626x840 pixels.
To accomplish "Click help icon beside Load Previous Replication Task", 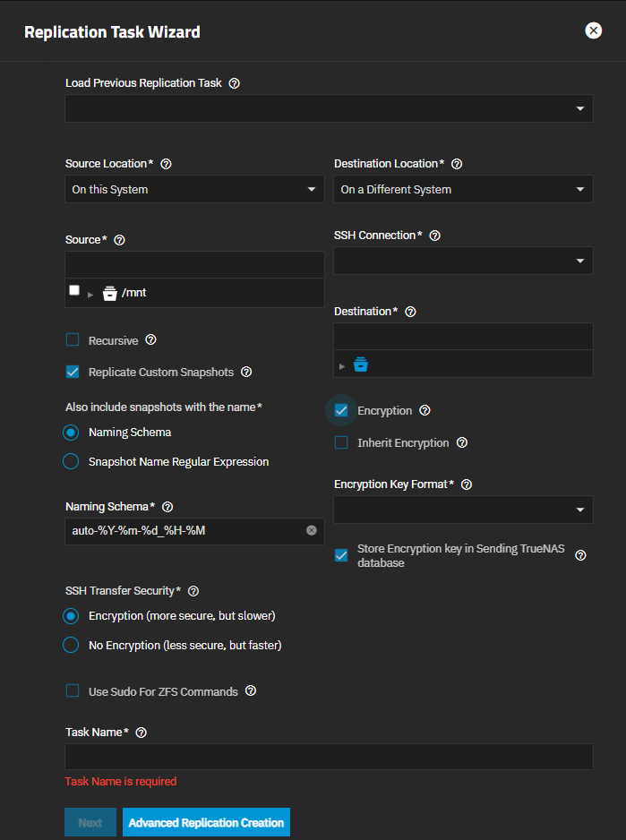I will click(x=235, y=83).
